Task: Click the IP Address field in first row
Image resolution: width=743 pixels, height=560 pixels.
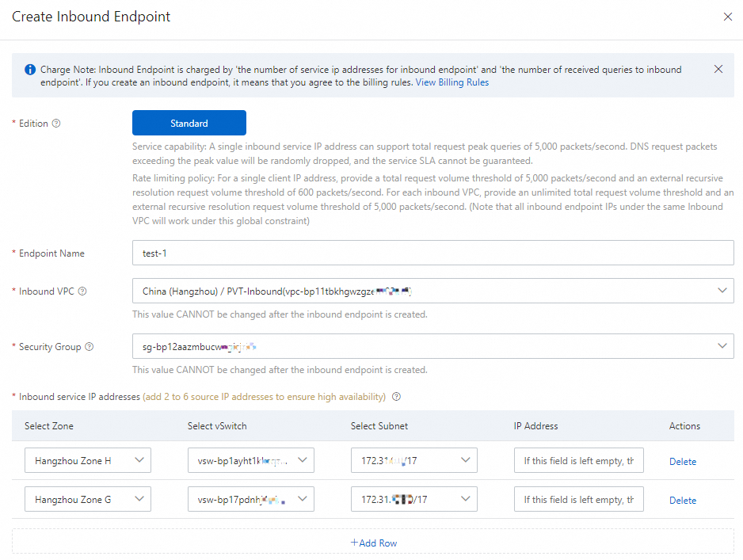Action: [578, 460]
